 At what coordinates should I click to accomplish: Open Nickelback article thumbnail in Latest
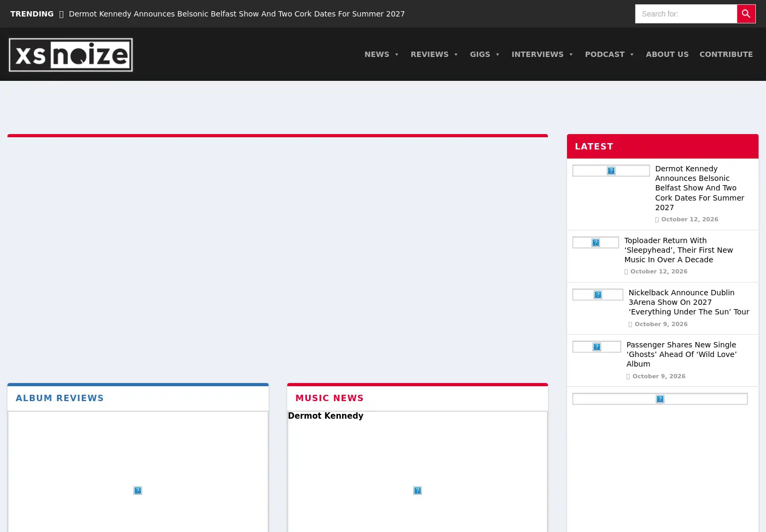pyautogui.click(x=598, y=295)
